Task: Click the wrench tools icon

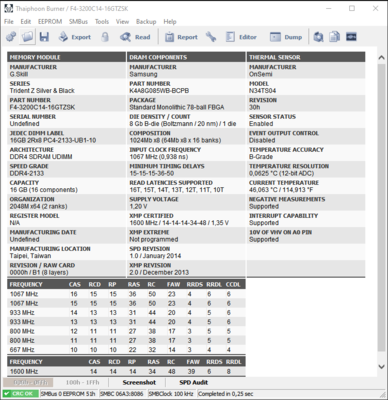Action: (211, 37)
